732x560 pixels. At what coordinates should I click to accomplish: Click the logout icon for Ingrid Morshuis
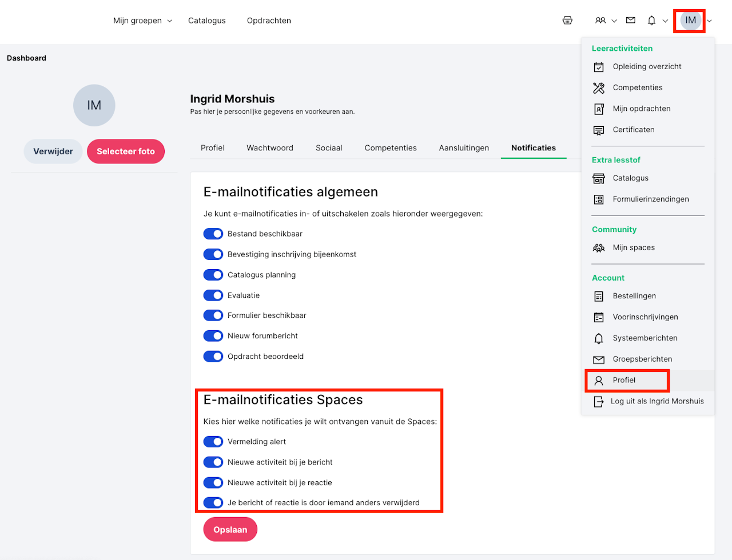click(x=598, y=402)
